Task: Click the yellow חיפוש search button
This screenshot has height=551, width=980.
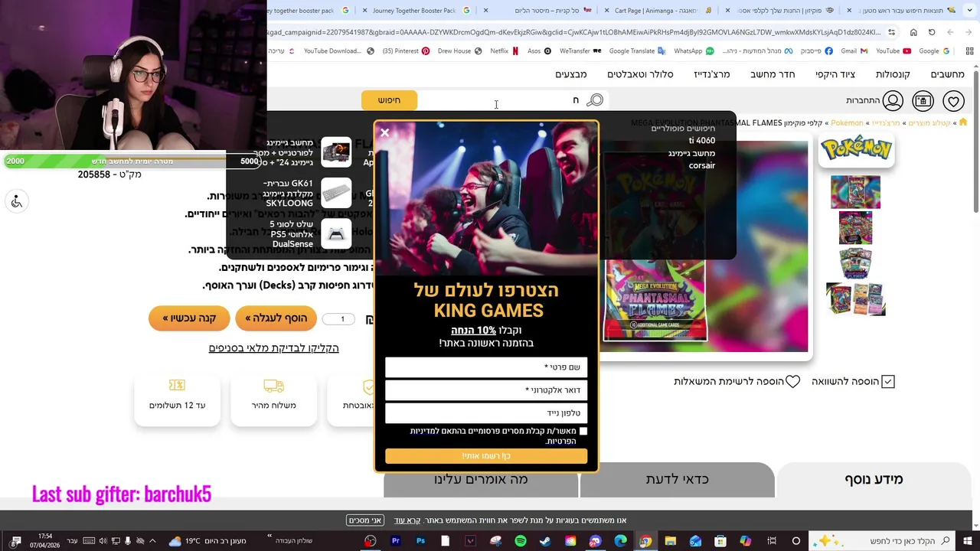Action: pyautogui.click(x=390, y=100)
